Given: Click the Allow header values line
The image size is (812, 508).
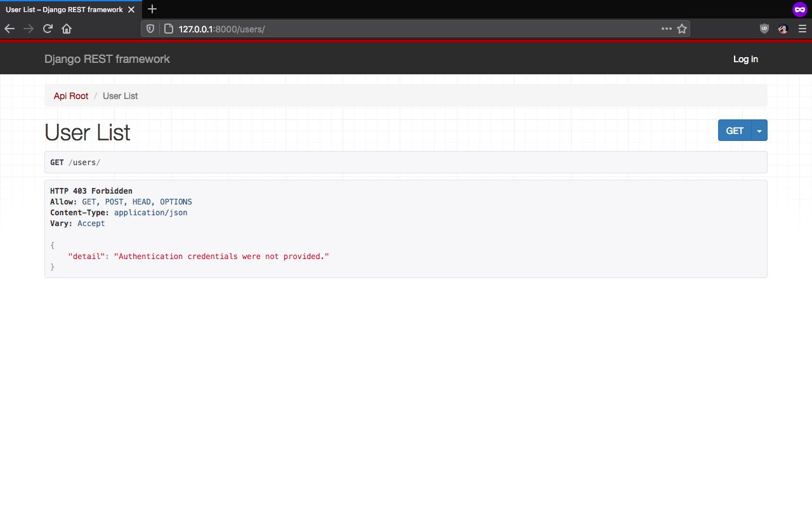Looking at the screenshot, I should (x=121, y=202).
